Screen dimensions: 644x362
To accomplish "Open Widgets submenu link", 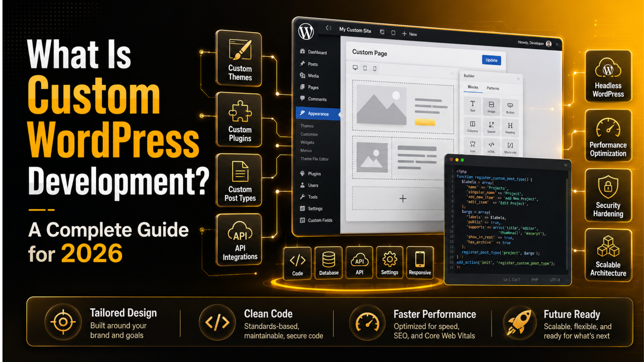I will (307, 142).
